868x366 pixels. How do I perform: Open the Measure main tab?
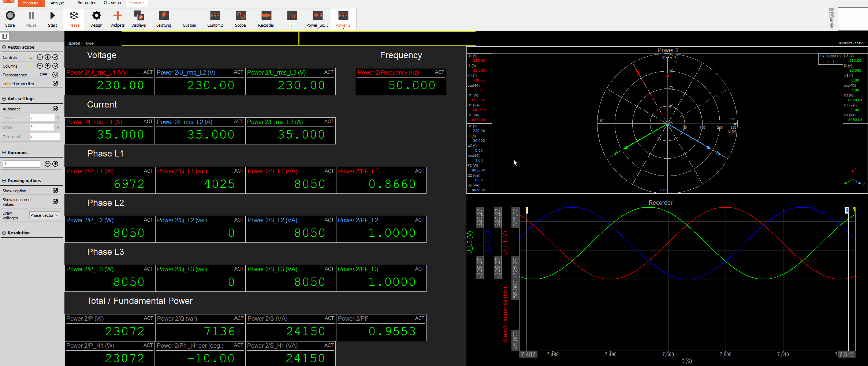(x=31, y=3)
